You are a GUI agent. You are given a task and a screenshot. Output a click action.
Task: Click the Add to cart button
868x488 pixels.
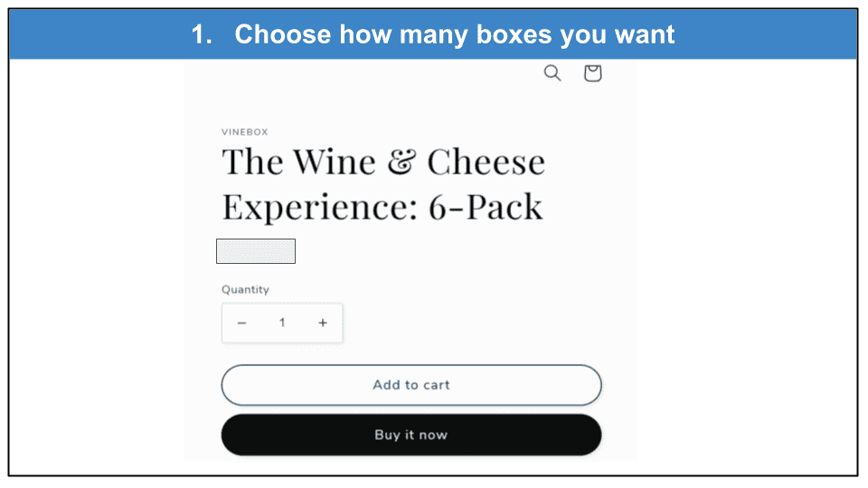(x=411, y=385)
